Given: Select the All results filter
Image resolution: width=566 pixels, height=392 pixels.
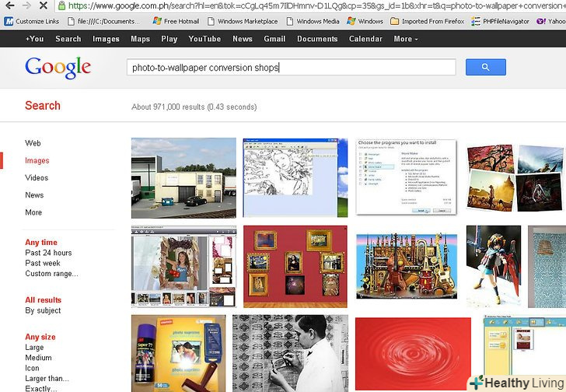Looking at the screenshot, I should [44, 300].
